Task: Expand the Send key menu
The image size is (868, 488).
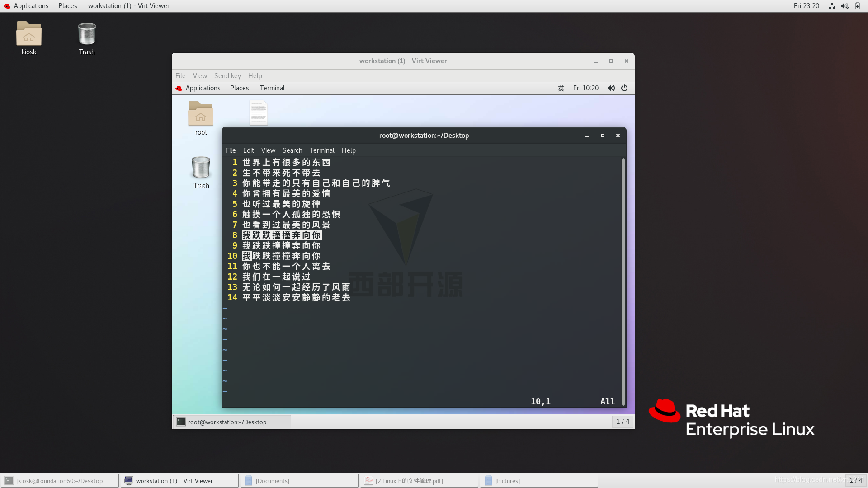Action: tap(228, 75)
